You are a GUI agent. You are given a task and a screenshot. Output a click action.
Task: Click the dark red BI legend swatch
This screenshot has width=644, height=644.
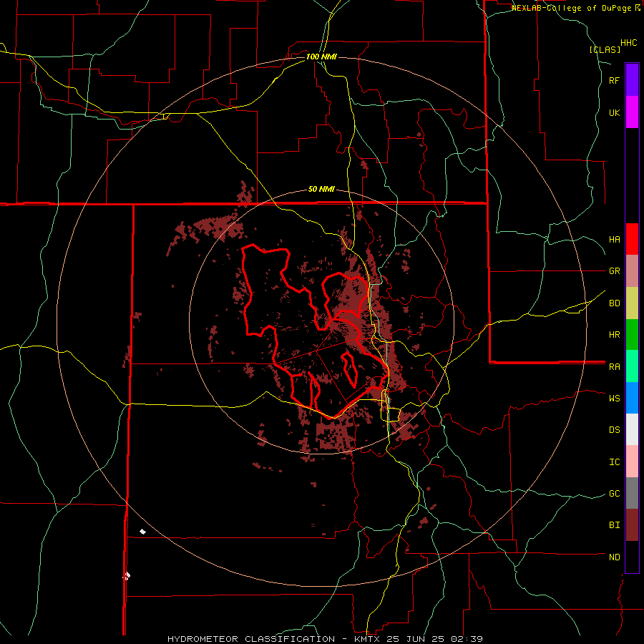(632, 525)
